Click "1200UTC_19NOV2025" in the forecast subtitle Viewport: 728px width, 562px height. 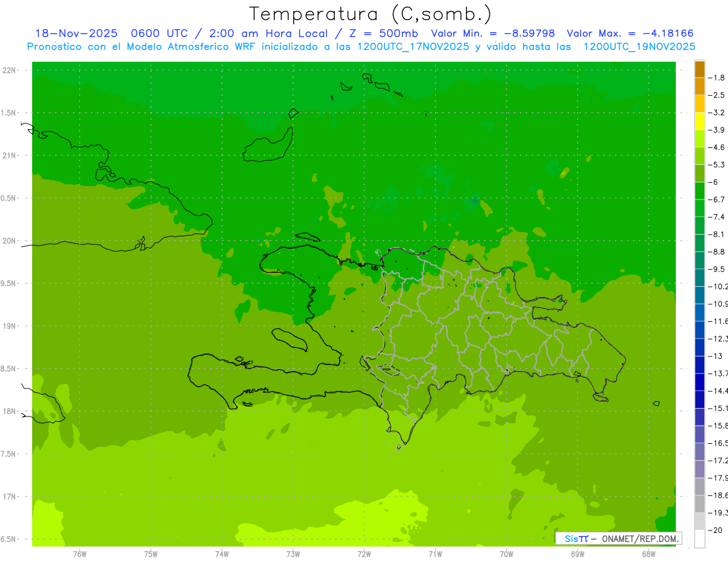(x=639, y=47)
